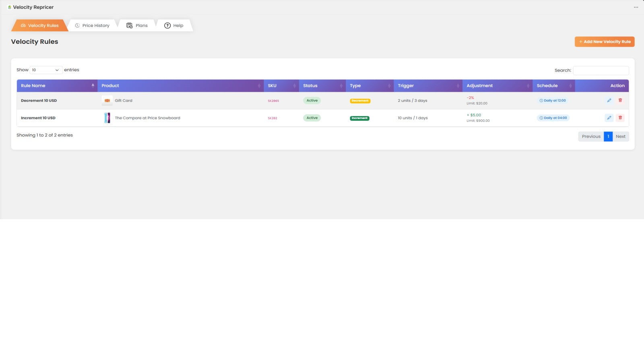Click the Limit: $20.00 text
This screenshot has width=644, height=362.
click(x=477, y=103)
